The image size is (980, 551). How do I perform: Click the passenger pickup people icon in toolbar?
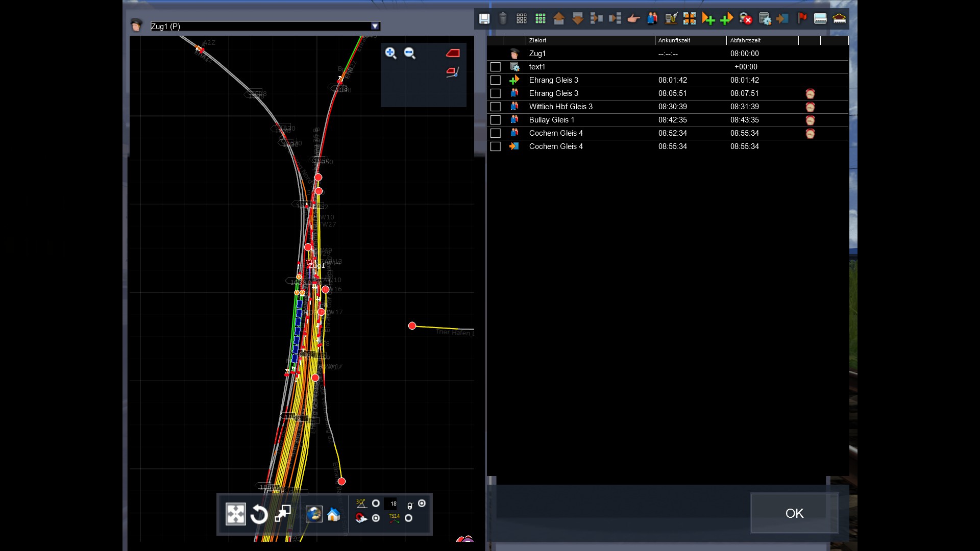coord(652,19)
